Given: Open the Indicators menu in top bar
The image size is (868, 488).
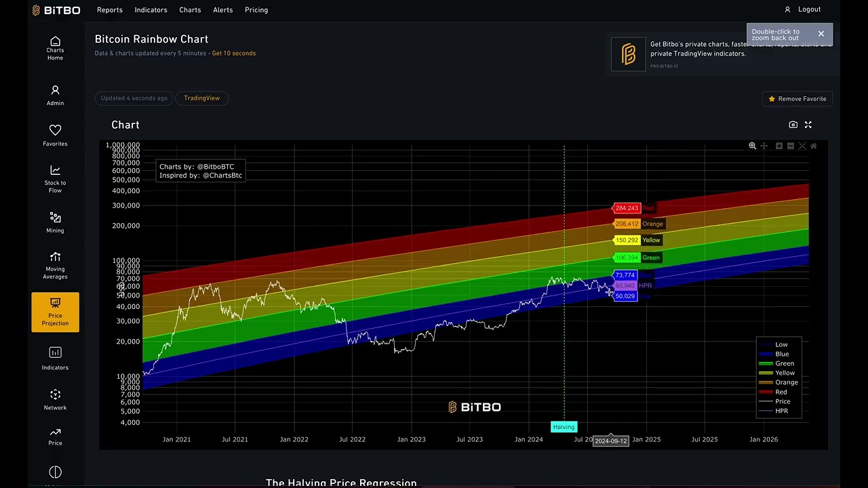Looking at the screenshot, I should 151,10.
